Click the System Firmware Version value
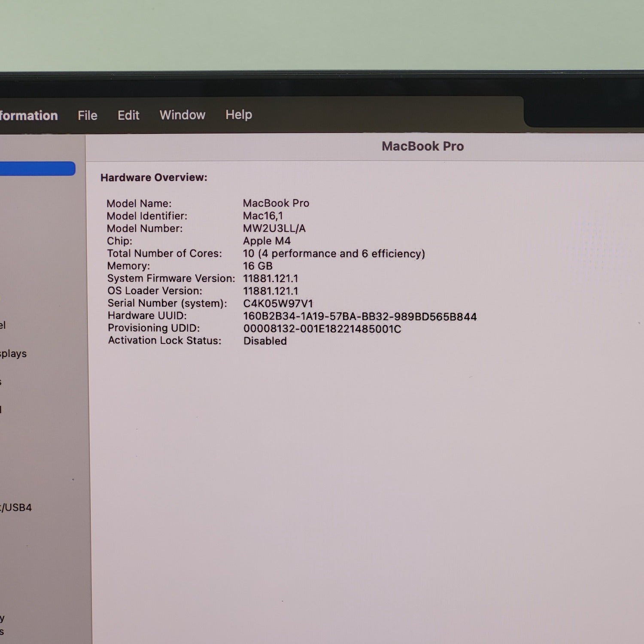 click(270, 279)
